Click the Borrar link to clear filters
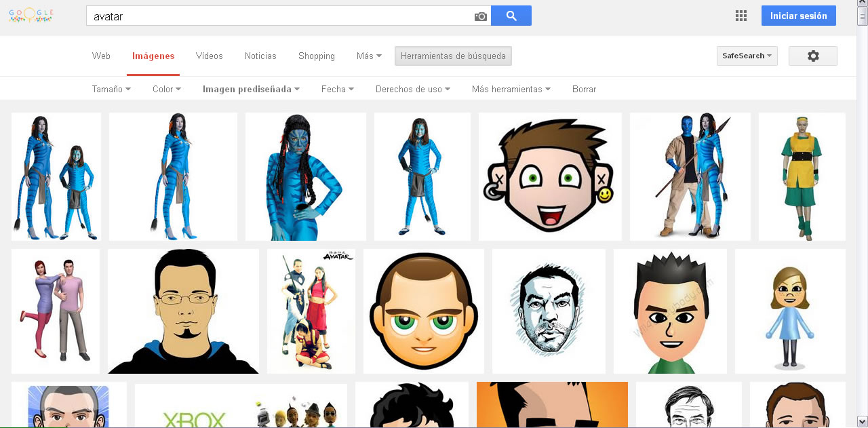Image resolution: width=868 pixels, height=428 pixels. pos(584,90)
